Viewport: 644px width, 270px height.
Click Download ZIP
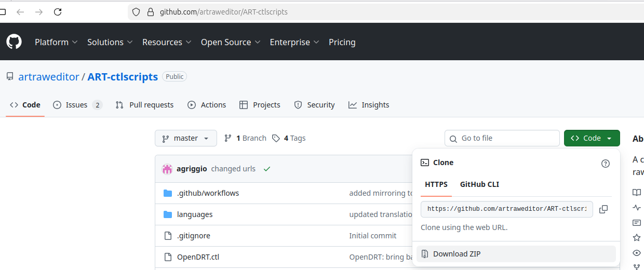tap(457, 254)
